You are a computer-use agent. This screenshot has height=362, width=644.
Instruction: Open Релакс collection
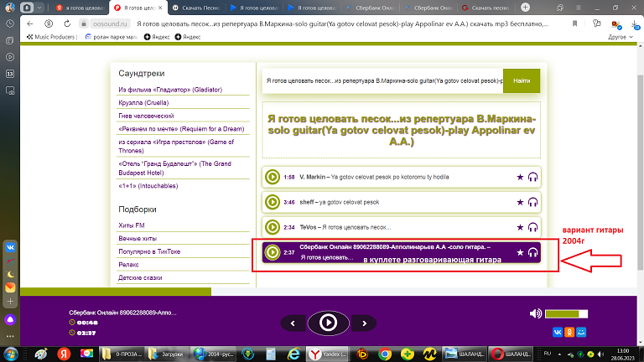[x=128, y=265]
